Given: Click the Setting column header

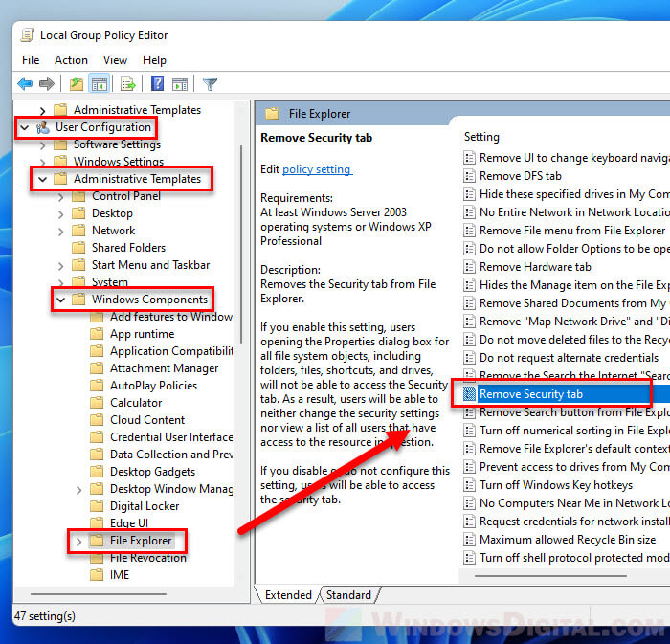Looking at the screenshot, I should (481, 137).
